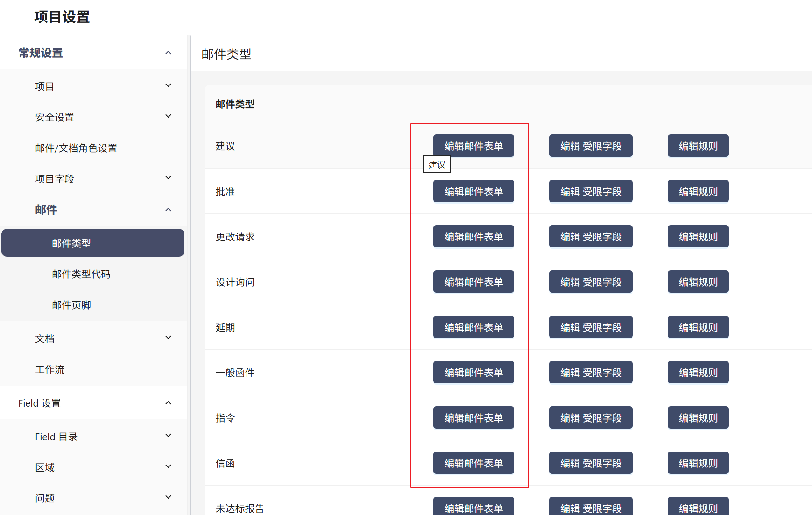
Task: Collapse the Field 设置 section chevron
Action: 168,403
